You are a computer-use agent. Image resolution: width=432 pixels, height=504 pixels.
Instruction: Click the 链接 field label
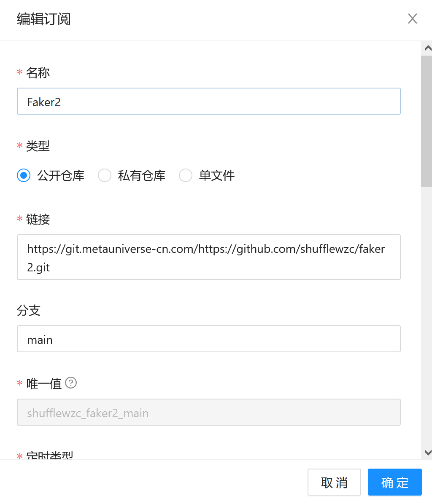pos(38,220)
